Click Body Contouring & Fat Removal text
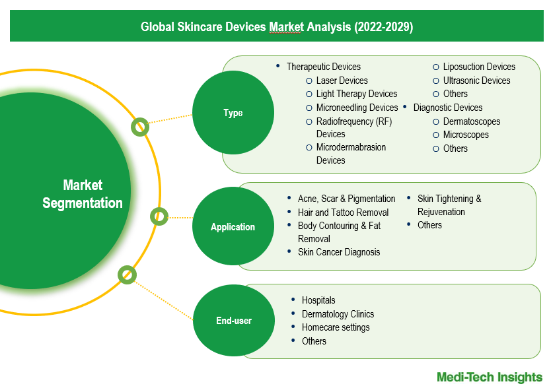 click(x=339, y=232)
